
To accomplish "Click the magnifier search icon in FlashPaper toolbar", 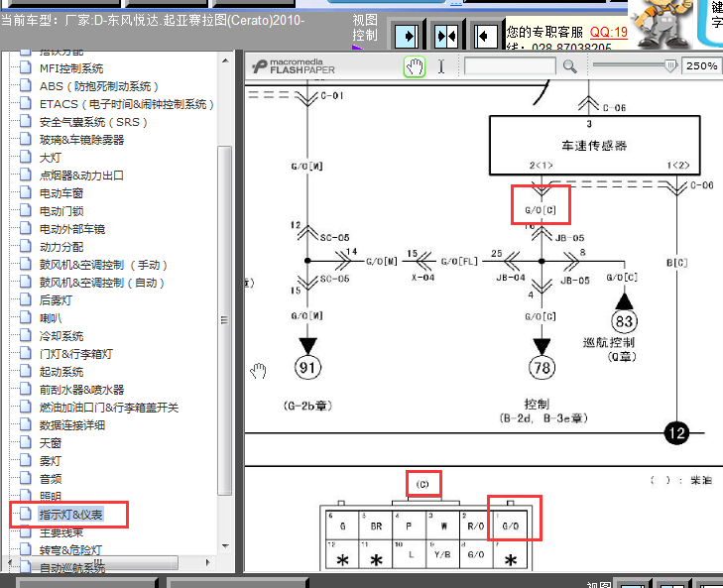I will click(570, 66).
